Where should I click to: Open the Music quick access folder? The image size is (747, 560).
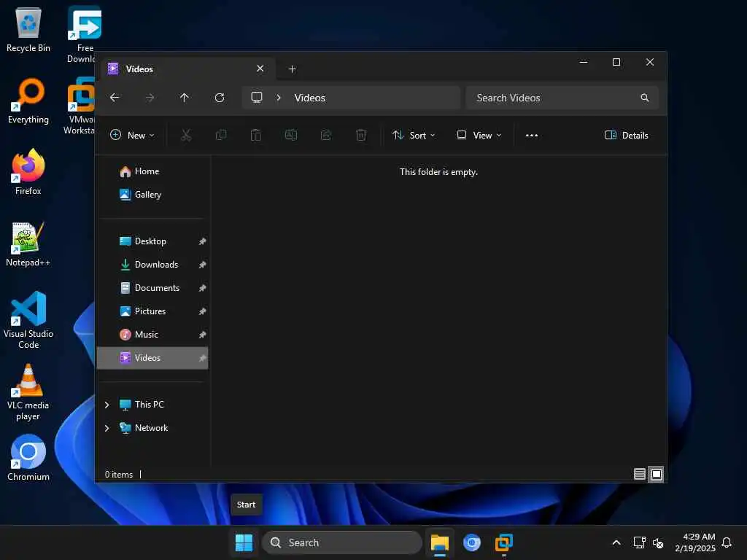pyautogui.click(x=152, y=335)
